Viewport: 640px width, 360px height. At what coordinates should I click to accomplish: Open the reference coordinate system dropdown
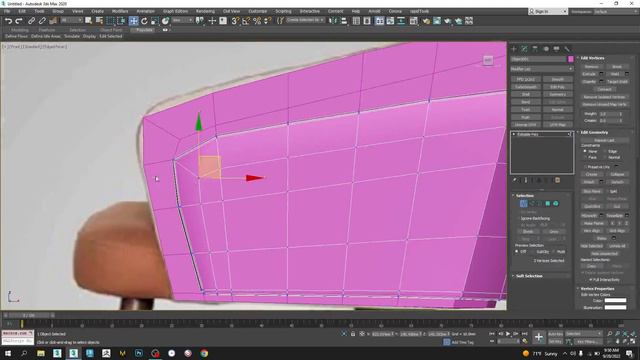tap(182, 20)
